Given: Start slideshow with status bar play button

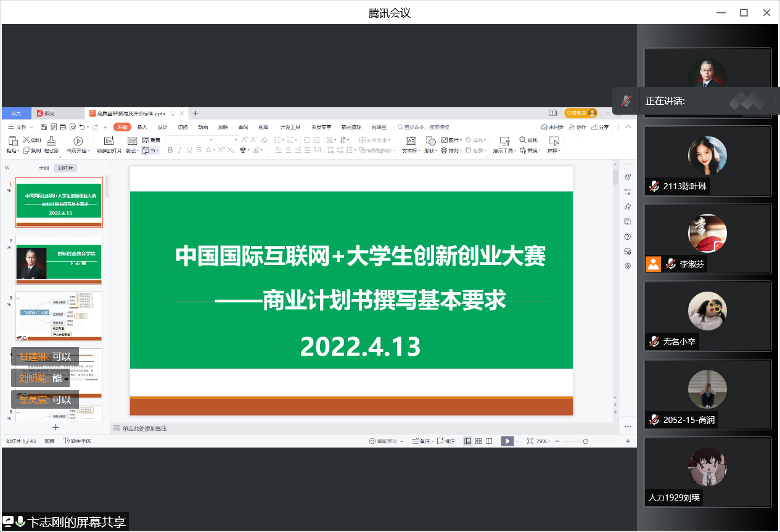Looking at the screenshot, I should tap(506, 441).
